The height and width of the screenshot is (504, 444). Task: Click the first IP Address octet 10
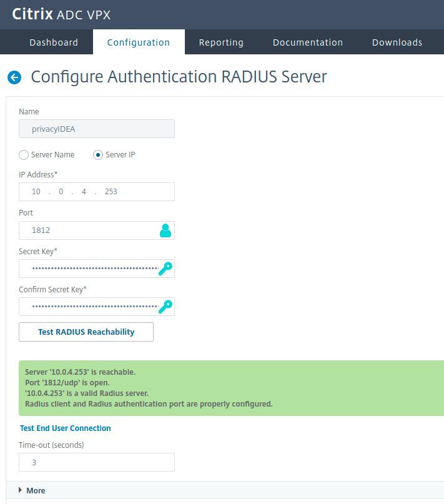click(36, 192)
